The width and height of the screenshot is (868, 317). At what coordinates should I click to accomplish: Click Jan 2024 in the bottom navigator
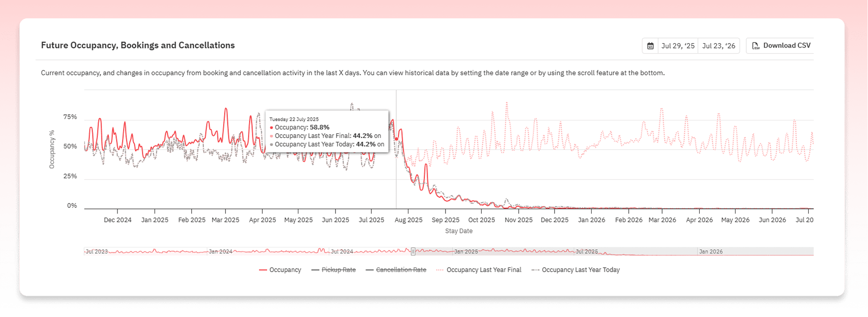(220, 252)
